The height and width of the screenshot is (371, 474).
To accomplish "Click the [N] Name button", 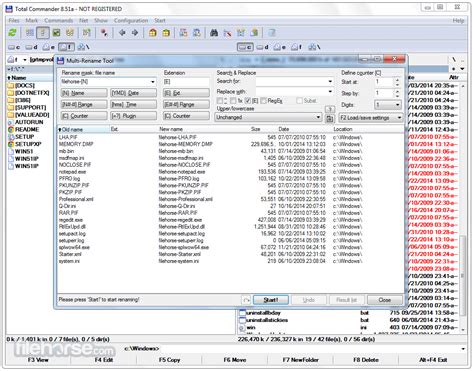I will pos(84,93).
